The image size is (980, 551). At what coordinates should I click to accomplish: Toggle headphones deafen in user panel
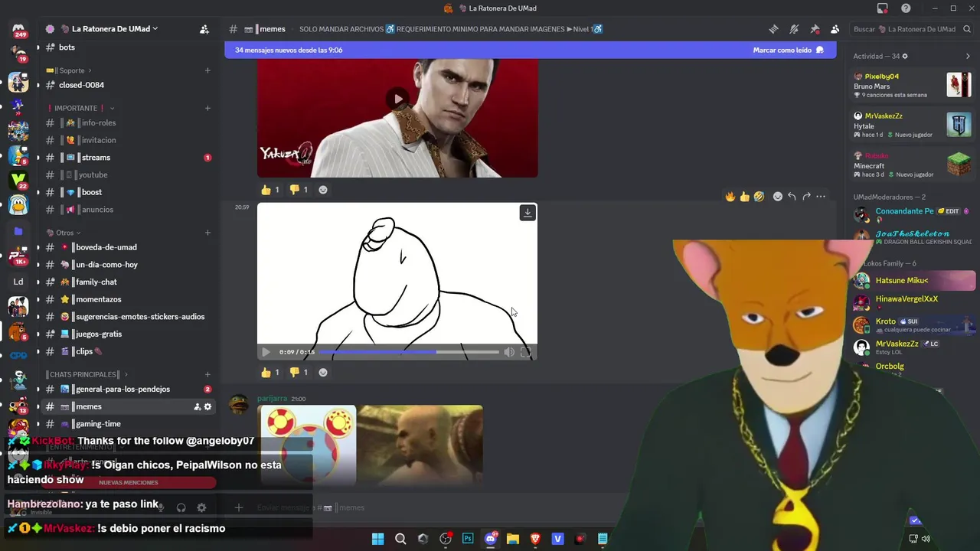point(181,507)
